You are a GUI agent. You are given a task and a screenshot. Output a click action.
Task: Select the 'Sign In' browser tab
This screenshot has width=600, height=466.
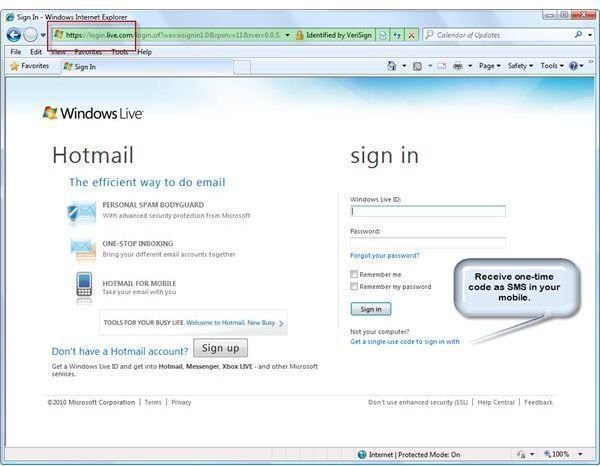pyautogui.click(x=147, y=67)
